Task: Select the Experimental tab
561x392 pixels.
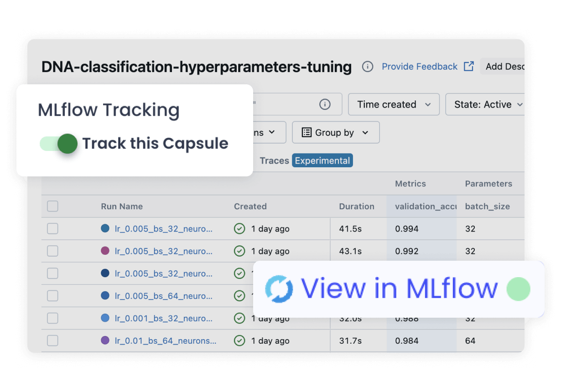Action: click(322, 160)
